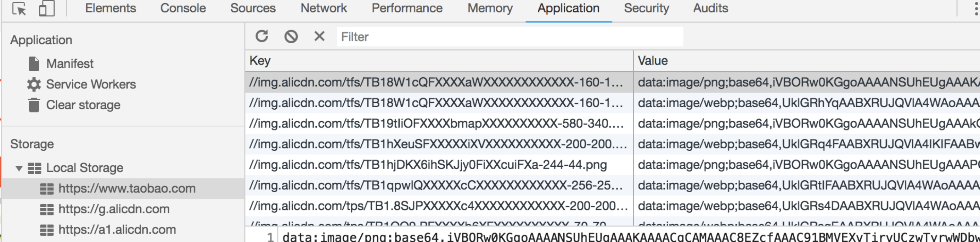Delete selected entry with X icon
This screenshot has height=242, width=980.
[319, 36]
